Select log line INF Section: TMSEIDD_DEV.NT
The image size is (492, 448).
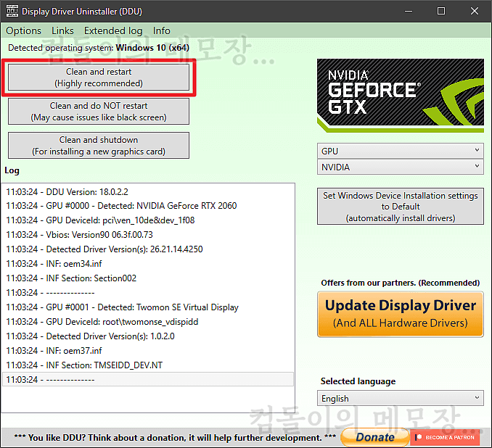coord(148,365)
